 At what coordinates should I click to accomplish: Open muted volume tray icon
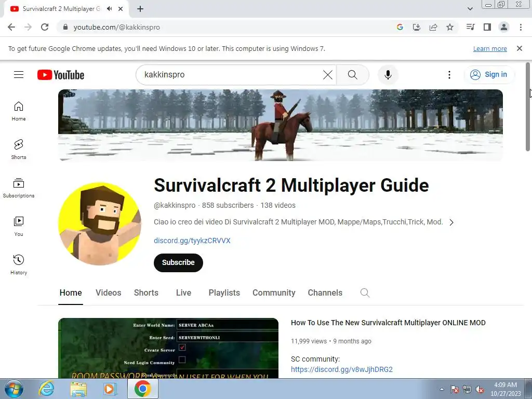(480, 389)
